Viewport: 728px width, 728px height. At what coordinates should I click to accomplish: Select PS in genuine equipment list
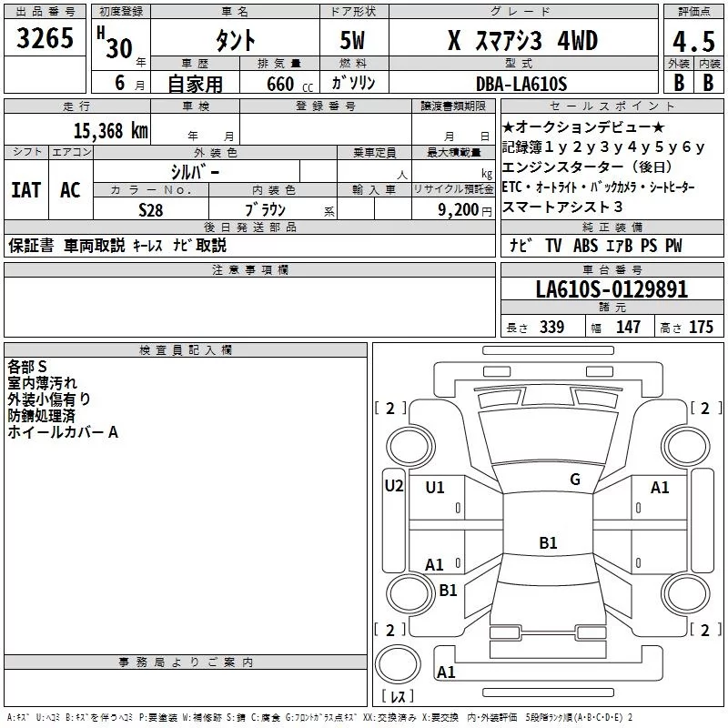[x=649, y=245]
